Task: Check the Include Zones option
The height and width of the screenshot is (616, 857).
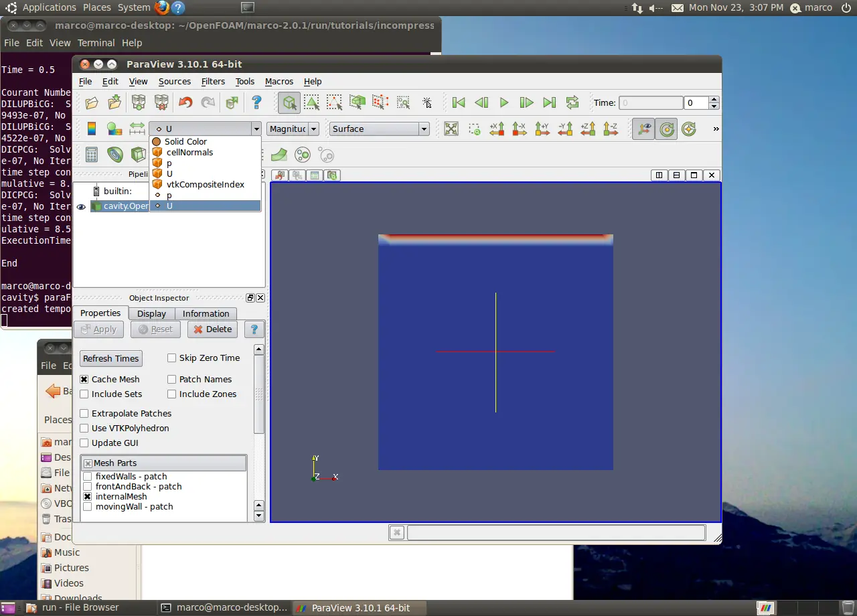Action: click(172, 394)
